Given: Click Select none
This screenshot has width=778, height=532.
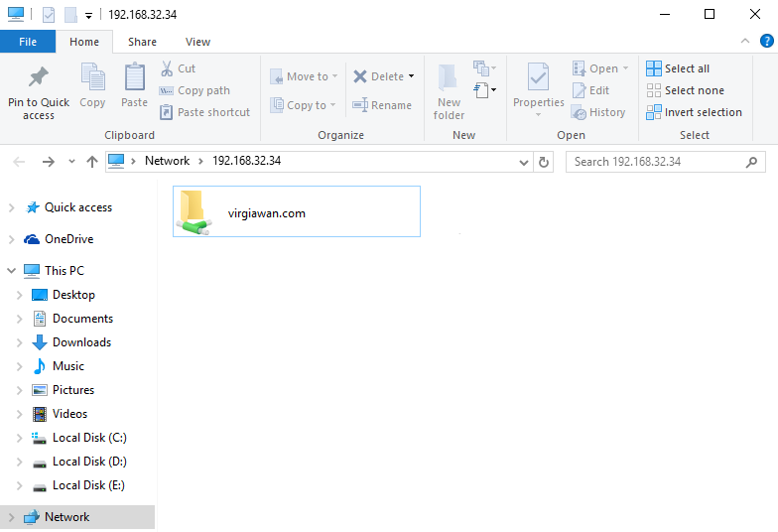Looking at the screenshot, I should (x=685, y=90).
